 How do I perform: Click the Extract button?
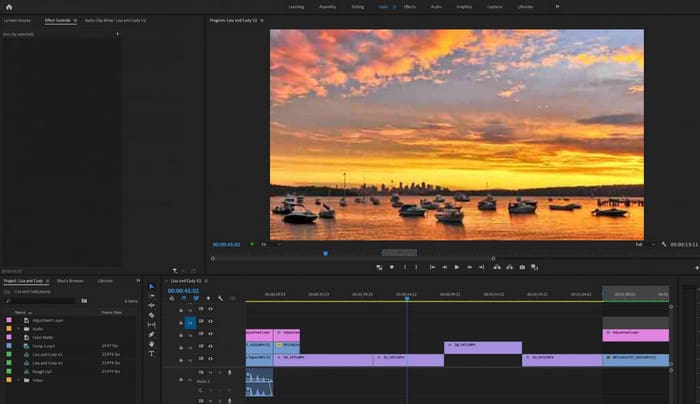coord(509,267)
